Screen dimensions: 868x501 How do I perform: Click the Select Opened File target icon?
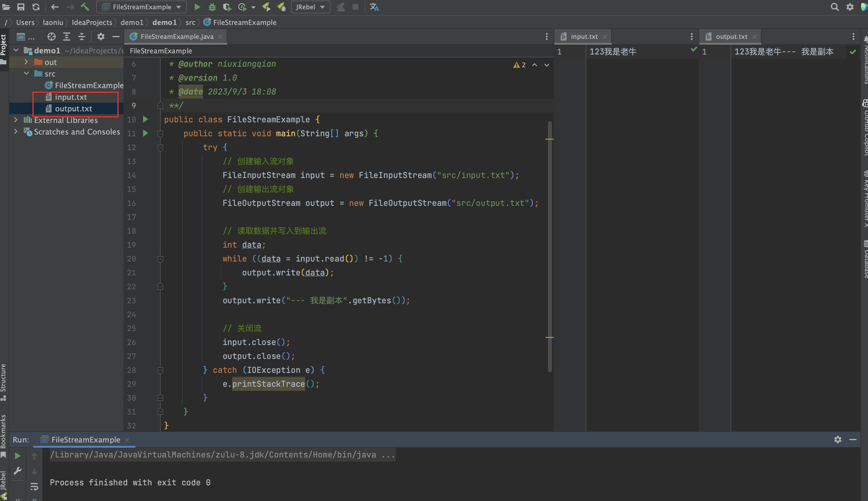click(x=51, y=37)
